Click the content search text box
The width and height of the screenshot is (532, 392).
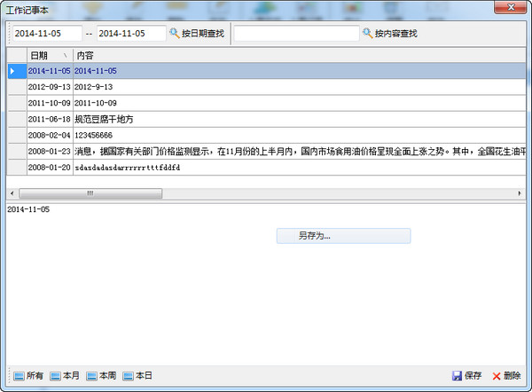pos(295,33)
